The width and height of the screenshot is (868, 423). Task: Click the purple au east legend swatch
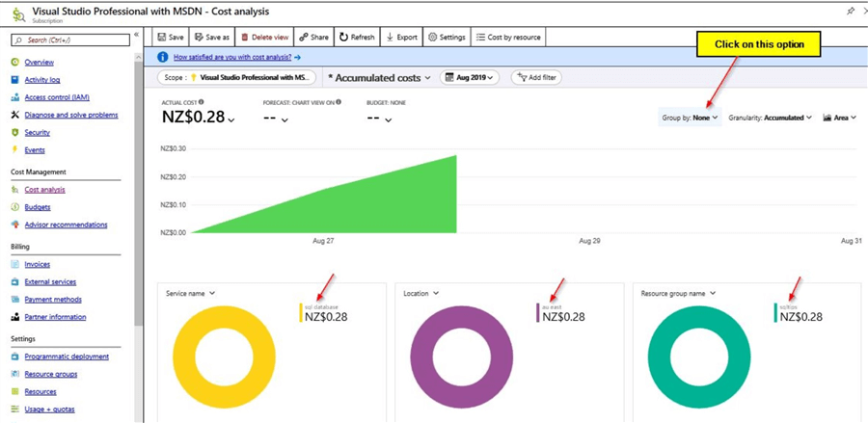pyautogui.click(x=538, y=312)
